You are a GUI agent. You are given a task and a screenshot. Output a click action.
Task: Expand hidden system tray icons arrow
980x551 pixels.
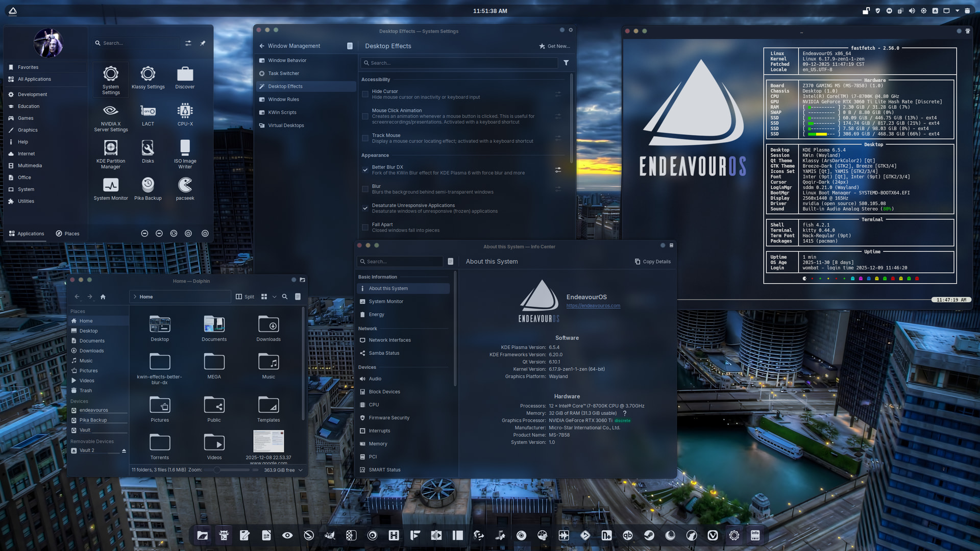(x=958, y=11)
